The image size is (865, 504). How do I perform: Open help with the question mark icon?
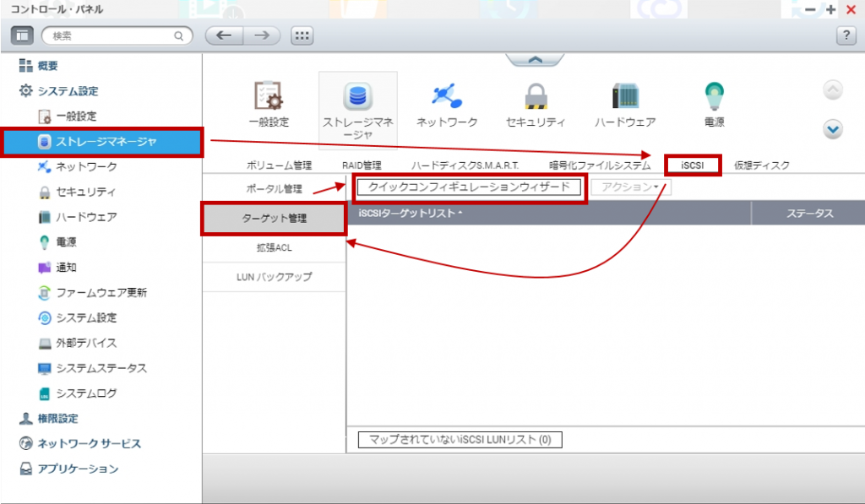click(x=846, y=35)
